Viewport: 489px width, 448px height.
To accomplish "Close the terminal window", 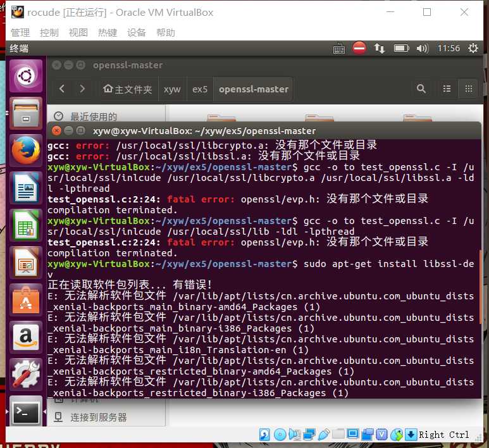I will (x=56, y=130).
